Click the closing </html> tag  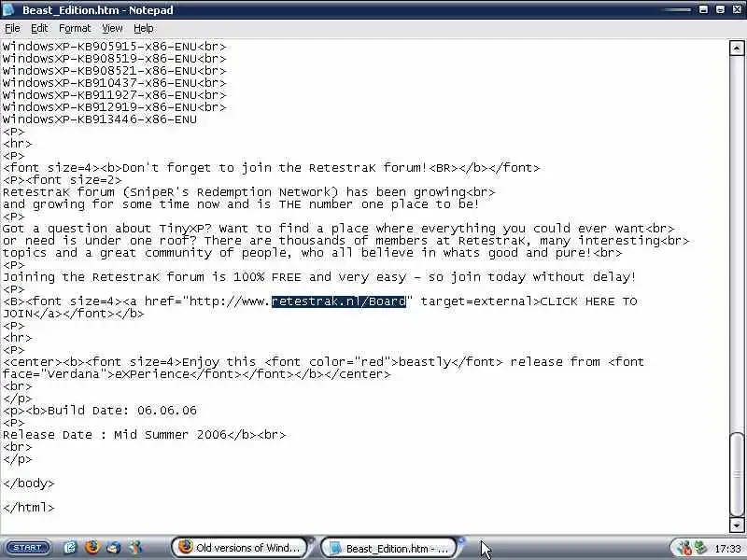(29, 508)
